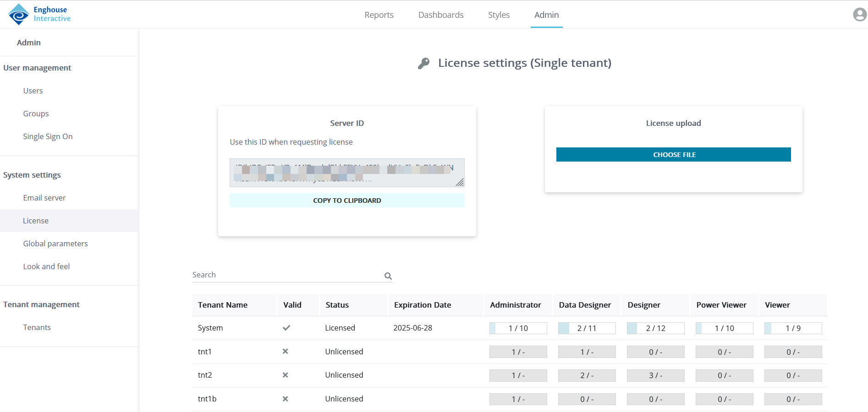Click the System Administrator usage bar

coord(518,328)
